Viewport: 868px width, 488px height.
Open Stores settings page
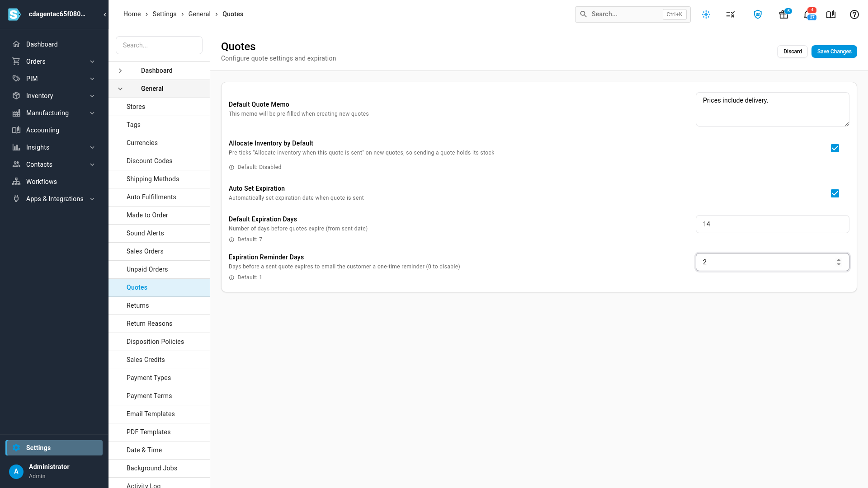[x=159, y=107]
